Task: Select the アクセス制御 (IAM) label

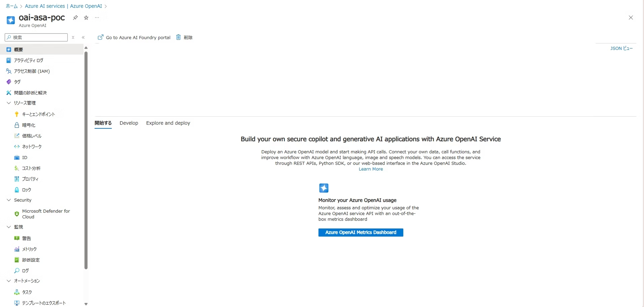Action: click(32, 71)
